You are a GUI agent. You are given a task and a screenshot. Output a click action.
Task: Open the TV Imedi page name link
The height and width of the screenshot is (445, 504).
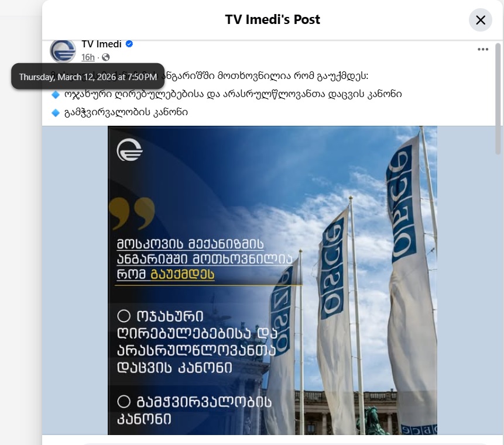[102, 44]
